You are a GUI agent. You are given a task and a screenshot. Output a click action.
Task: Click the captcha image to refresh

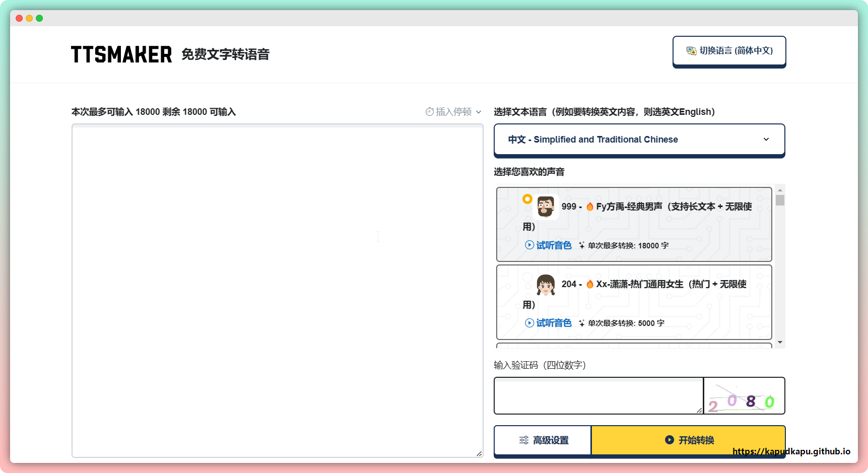744,396
